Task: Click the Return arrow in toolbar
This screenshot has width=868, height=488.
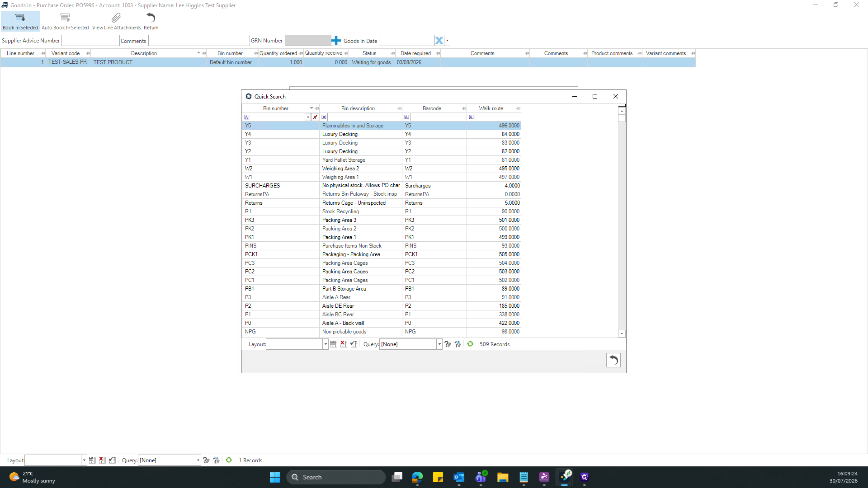Action: 151,21
